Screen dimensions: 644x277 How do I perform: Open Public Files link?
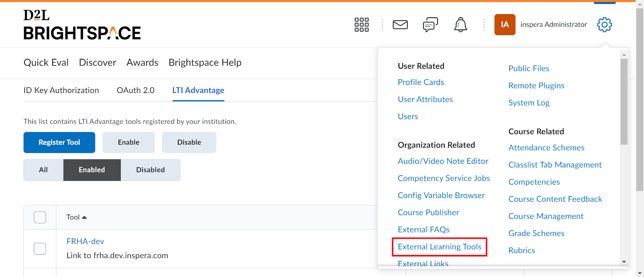(x=529, y=68)
